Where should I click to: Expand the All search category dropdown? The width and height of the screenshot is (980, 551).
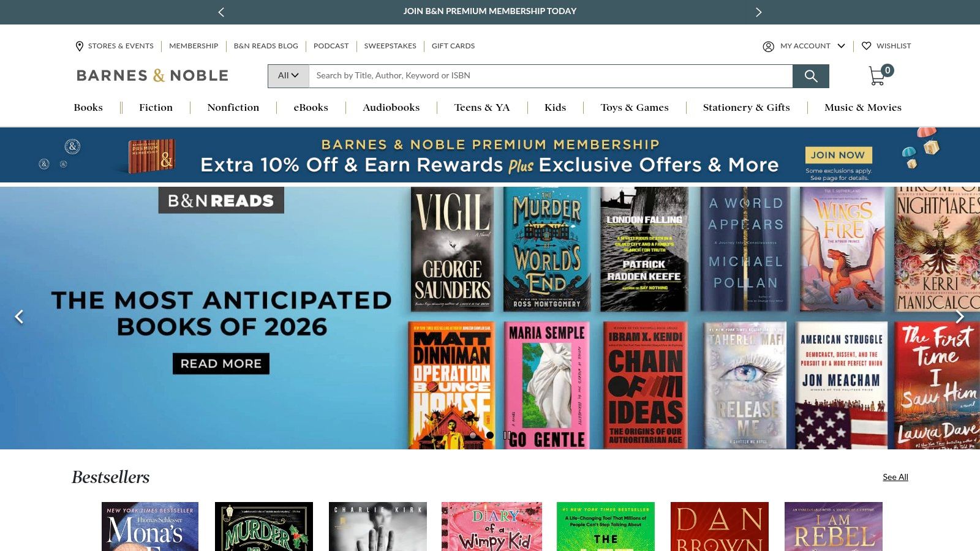pos(288,76)
